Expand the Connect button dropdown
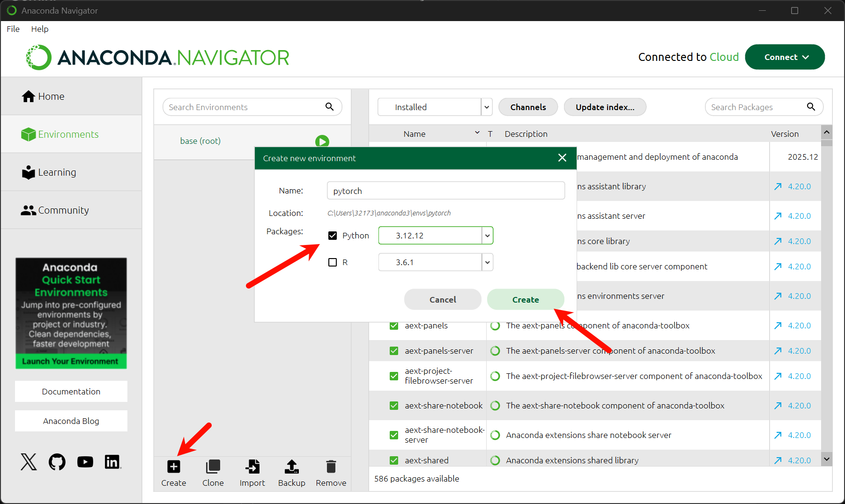The width and height of the screenshot is (845, 504). click(785, 57)
